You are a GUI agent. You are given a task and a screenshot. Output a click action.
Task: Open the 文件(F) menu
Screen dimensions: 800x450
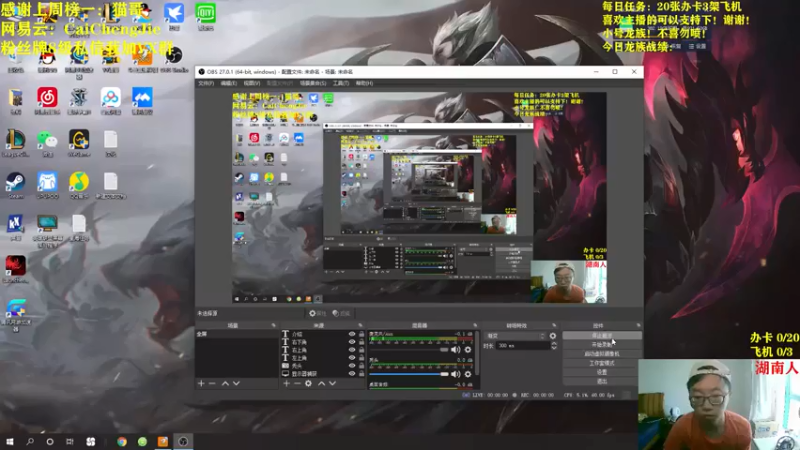tap(206, 83)
